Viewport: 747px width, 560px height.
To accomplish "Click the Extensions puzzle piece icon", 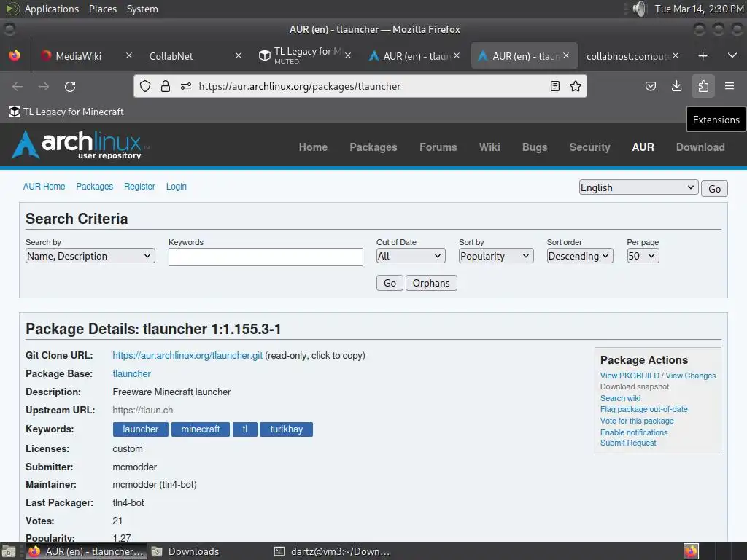I will pyautogui.click(x=703, y=86).
